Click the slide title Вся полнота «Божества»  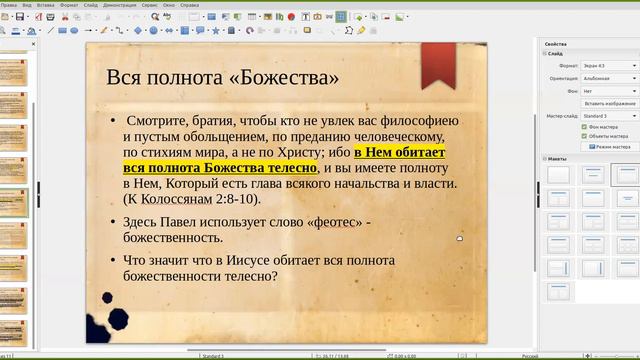pos(222,77)
